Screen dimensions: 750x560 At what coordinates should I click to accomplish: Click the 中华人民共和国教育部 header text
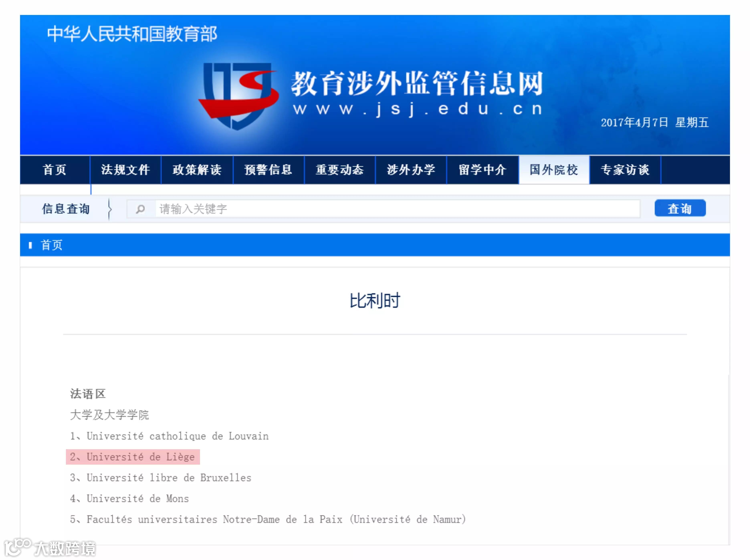[x=132, y=34]
